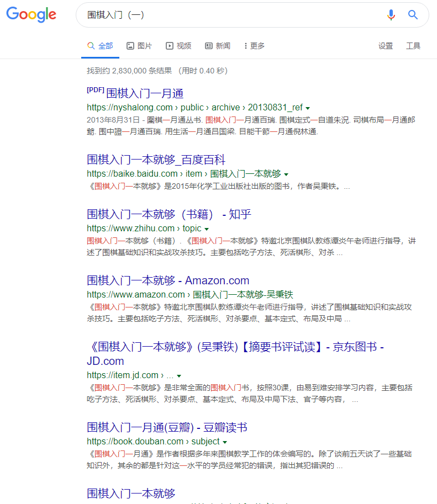Screen dimensions: 437x504
Task: Expand dropdown arrow beside baike.baidu.com URL
Action: pyautogui.click(x=286, y=174)
